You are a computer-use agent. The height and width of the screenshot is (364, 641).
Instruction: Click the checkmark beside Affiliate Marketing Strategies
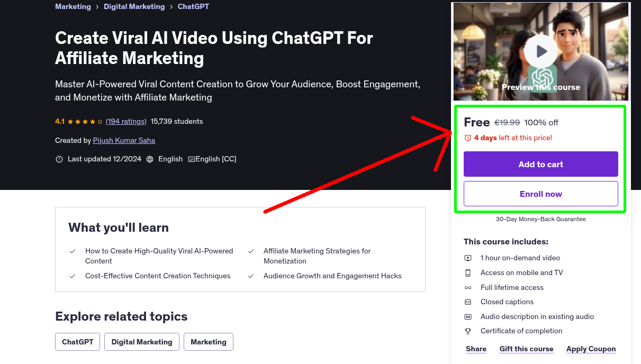tap(251, 251)
